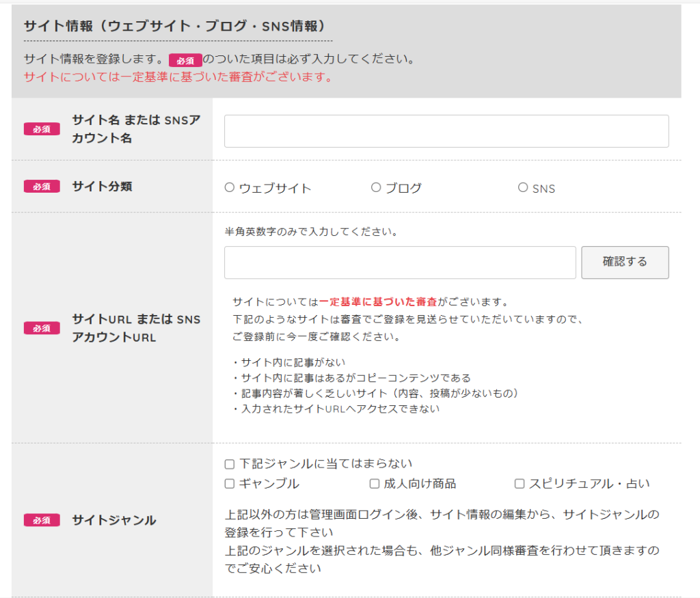Enable the 成人向け商品 checkbox
Screen dimensions: 700x598
(375, 484)
